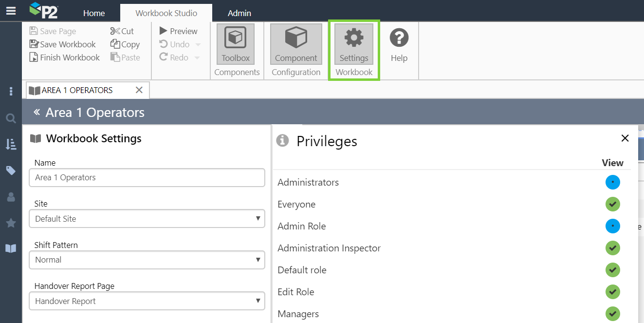Switch to the Home tab
This screenshot has width=644, height=323.
[94, 13]
